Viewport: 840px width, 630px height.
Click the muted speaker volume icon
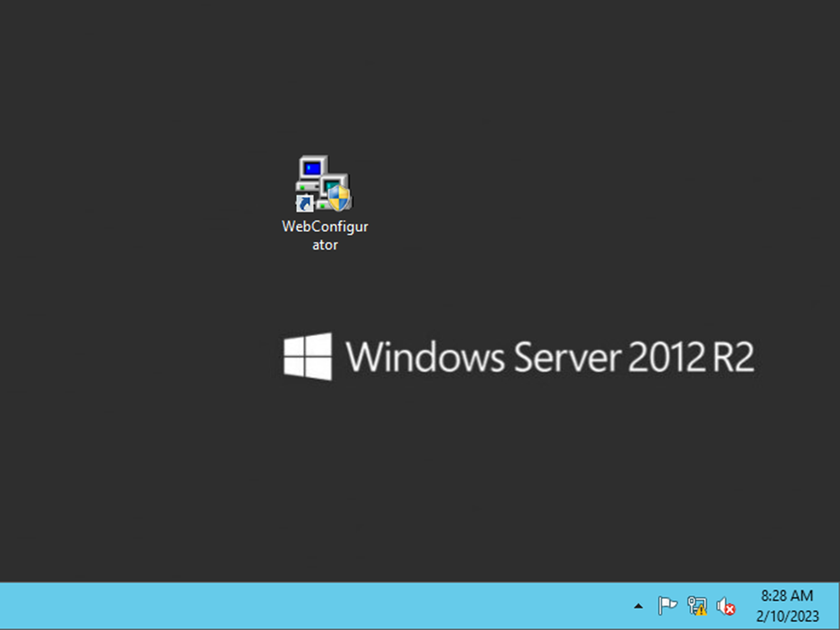tap(726, 606)
